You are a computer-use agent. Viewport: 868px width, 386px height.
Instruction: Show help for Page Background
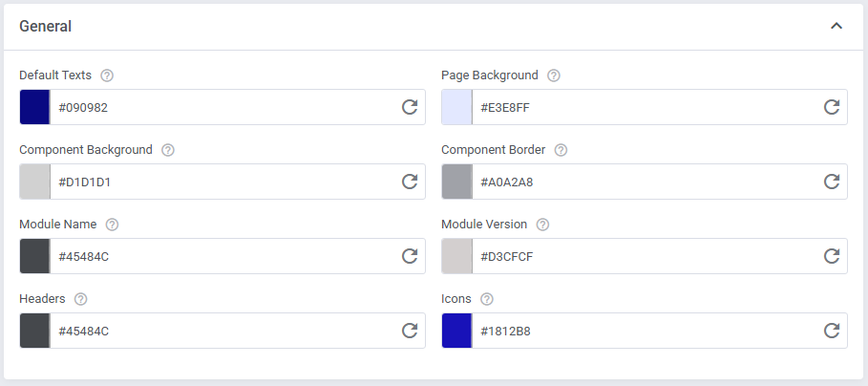click(554, 75)
